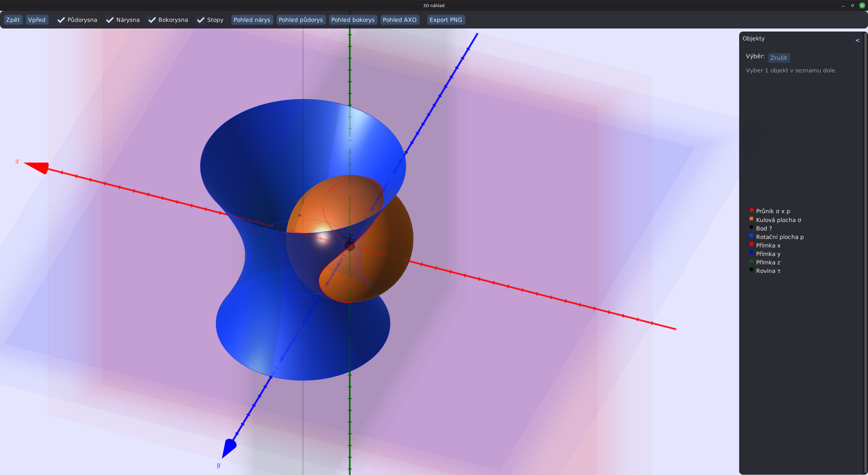Select Přímka y list entry

[768, 254]
